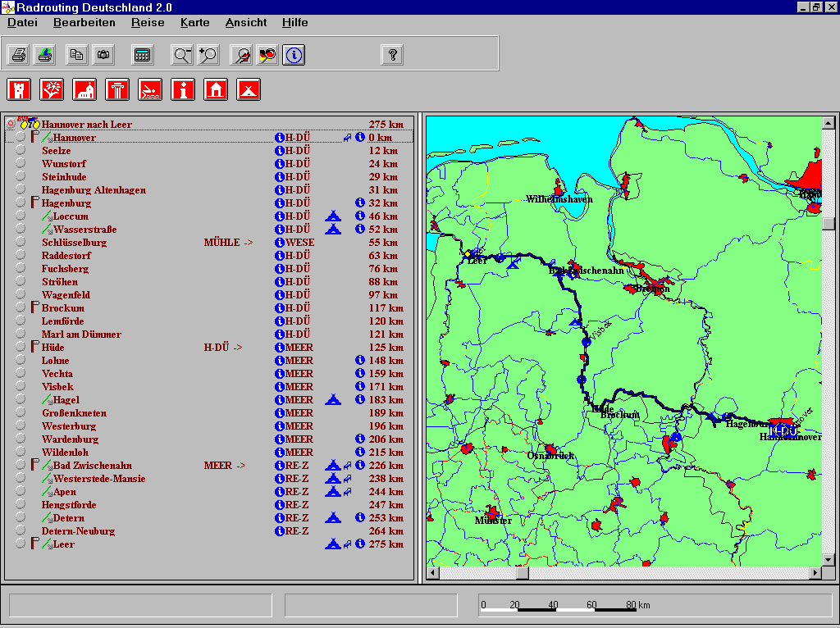Viewport: 840px width, 628px height.
Task: Select the red church icon
Action: (84, 89)
